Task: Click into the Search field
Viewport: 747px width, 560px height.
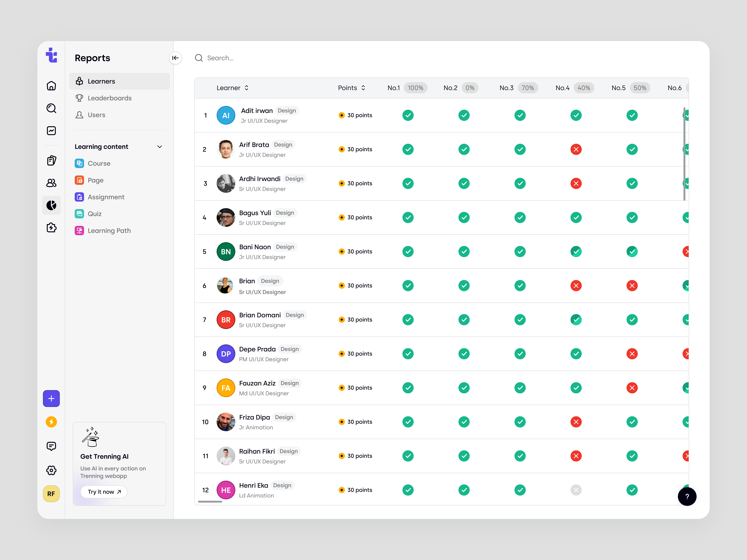Action: pyautogui.click(x=220, y=58)
